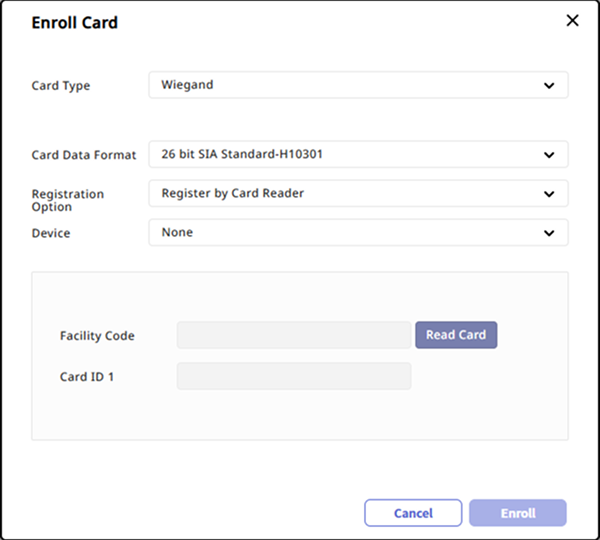Click the Facility Code label
This screenshot has height=540, width=600.
pyautogui.click(x=97, y=336)
